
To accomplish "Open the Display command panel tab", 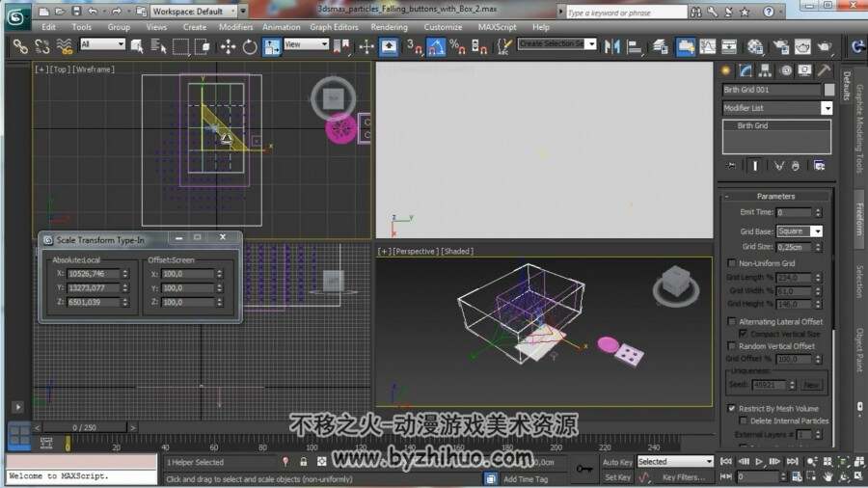I will 804,70.
